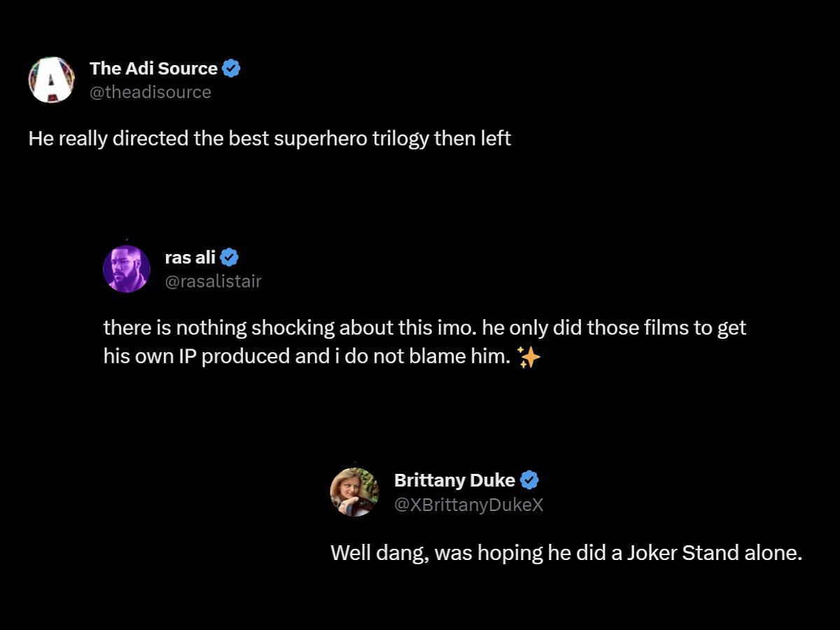
Task: Select the Brittany Duke display name
Action: pos(454,480)
